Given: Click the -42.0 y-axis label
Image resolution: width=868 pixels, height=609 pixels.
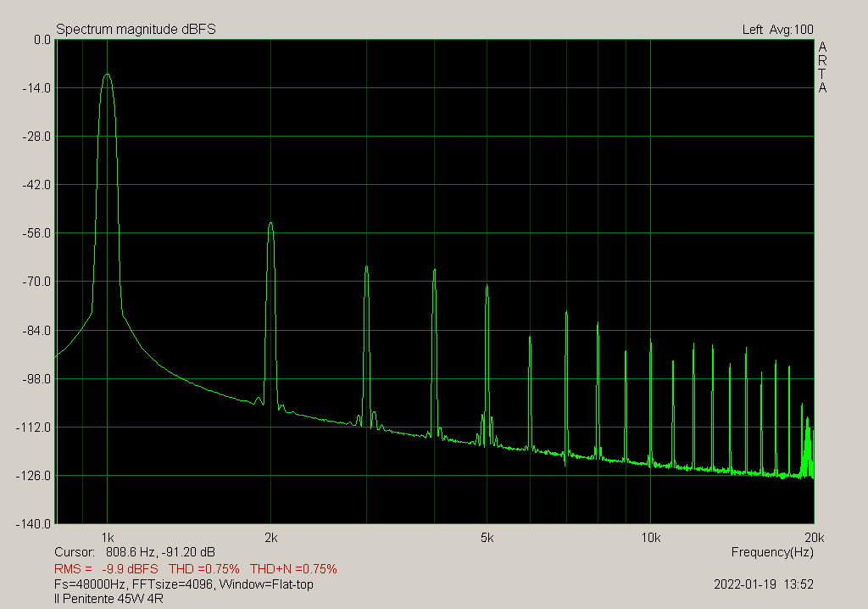Looking at the screenshot, I should click(36, 185).
